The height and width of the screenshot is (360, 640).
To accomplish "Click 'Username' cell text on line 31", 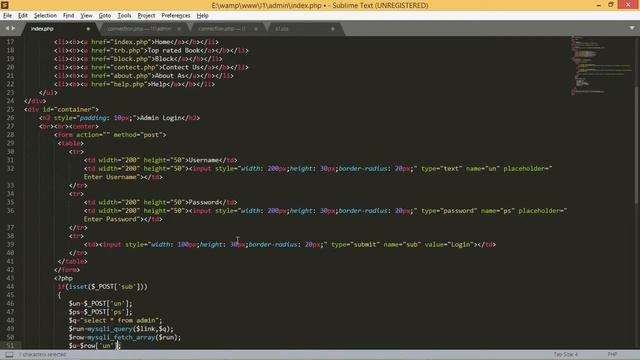I will (x=204, y=160).
